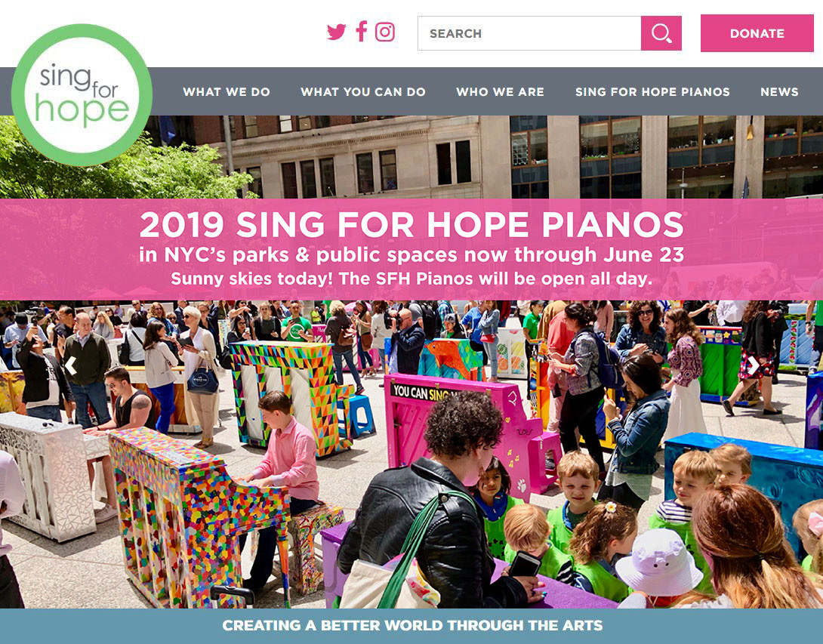Open the What We Do menu

pos(227,92)
